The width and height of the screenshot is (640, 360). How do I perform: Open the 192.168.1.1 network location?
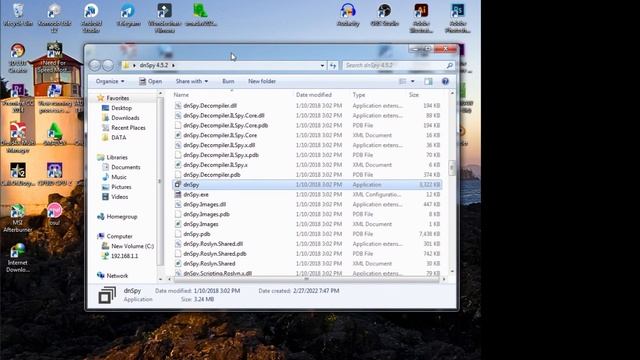click(x=124, y=256)
